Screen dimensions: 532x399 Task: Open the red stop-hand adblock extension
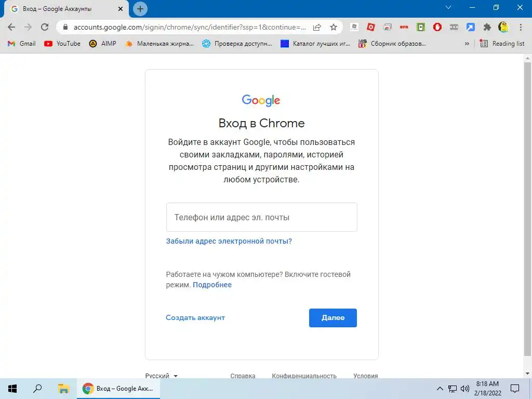(437, 27)
